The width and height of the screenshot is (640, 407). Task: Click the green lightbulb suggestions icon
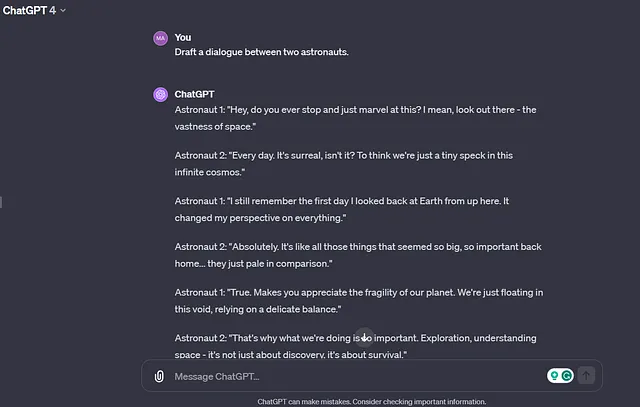point(554,375)
